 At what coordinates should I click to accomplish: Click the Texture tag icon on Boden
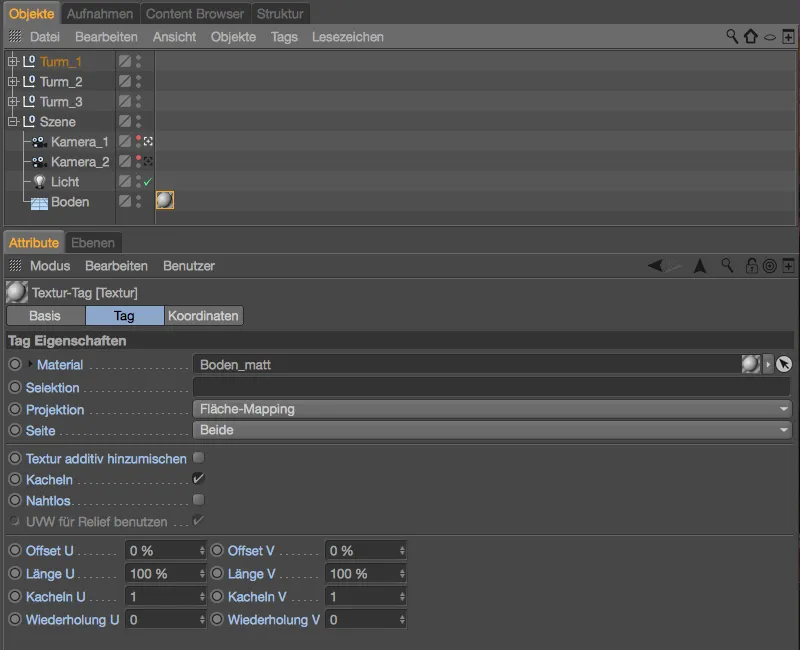[164, 200]
